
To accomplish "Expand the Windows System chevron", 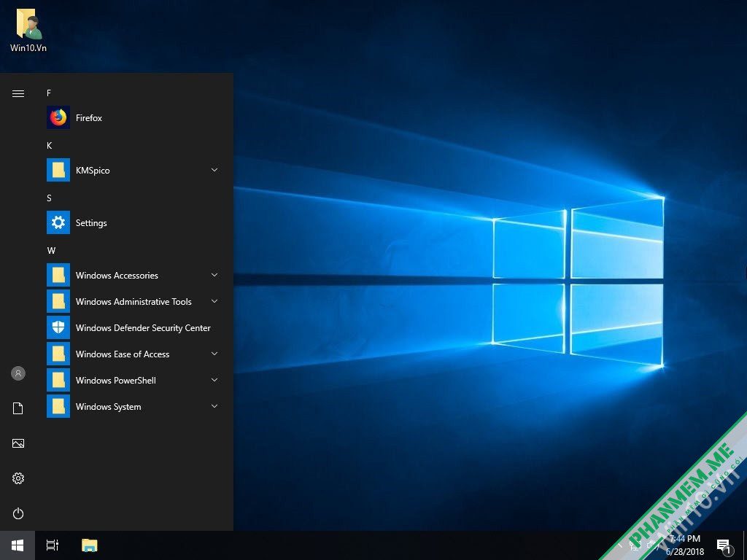I will [214, 405].
